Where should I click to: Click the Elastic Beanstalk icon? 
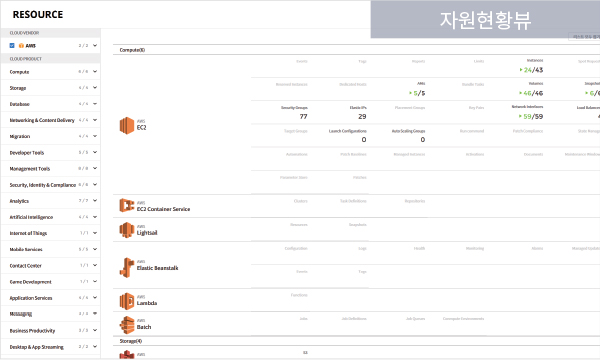[x=127, y=267]
